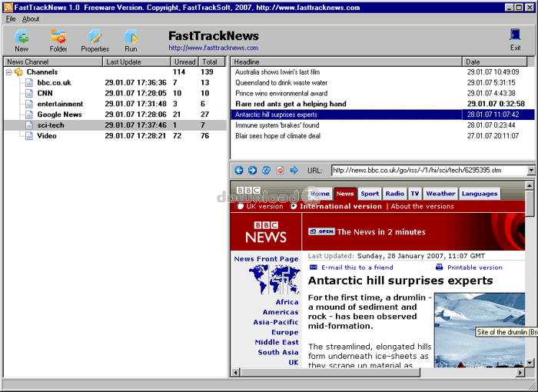Open the About menu
The width and height of the screenshot is (538, 392).
[x=31, y=19]
